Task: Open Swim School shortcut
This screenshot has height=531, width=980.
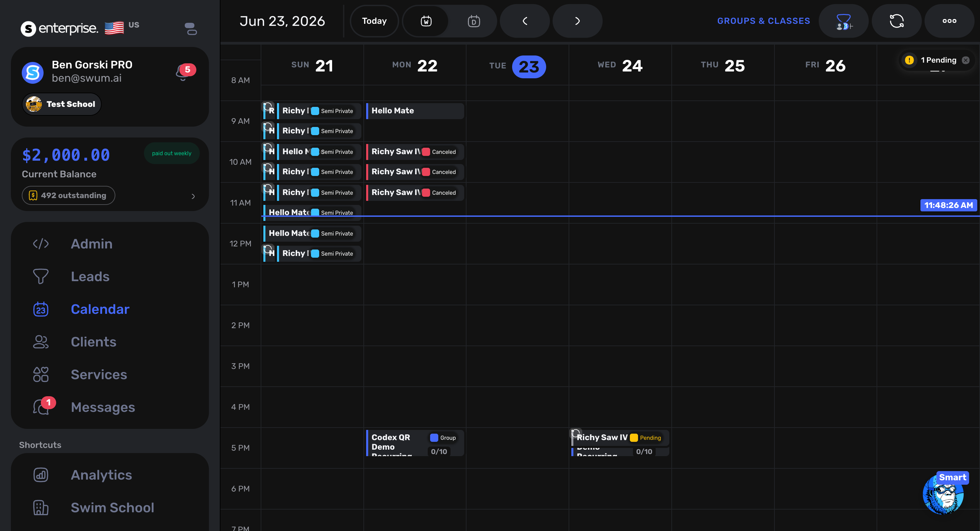Action: tap(112, 508)
